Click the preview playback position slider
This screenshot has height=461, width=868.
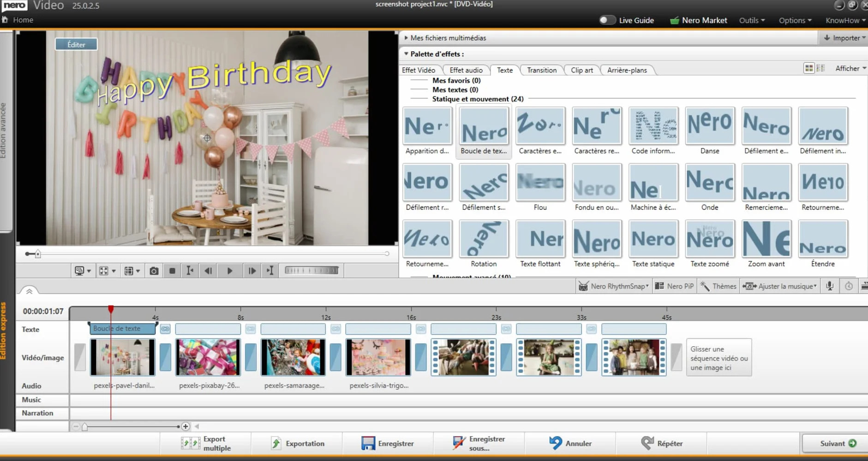pyautogui.click(x=207, y=254)
